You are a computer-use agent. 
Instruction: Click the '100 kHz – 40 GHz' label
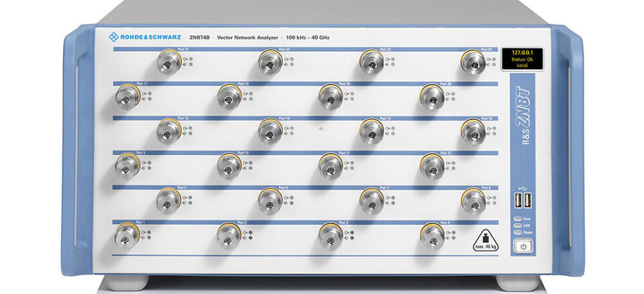point(308,38)
